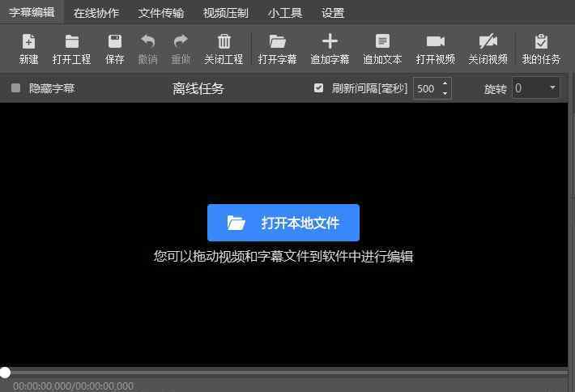Redo the action with 重做
The height and width of the screenshot is (392, 575).
coord(181,49)
